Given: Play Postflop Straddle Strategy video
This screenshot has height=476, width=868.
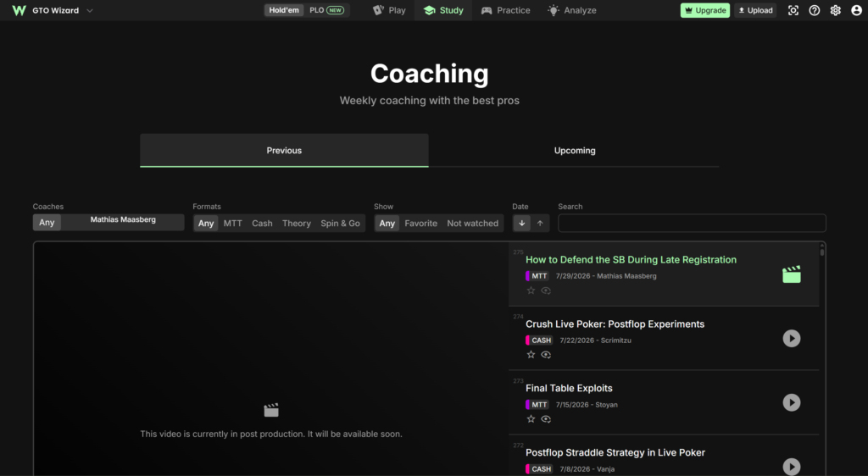Looking at the screenshot, I should click(792, 467).
